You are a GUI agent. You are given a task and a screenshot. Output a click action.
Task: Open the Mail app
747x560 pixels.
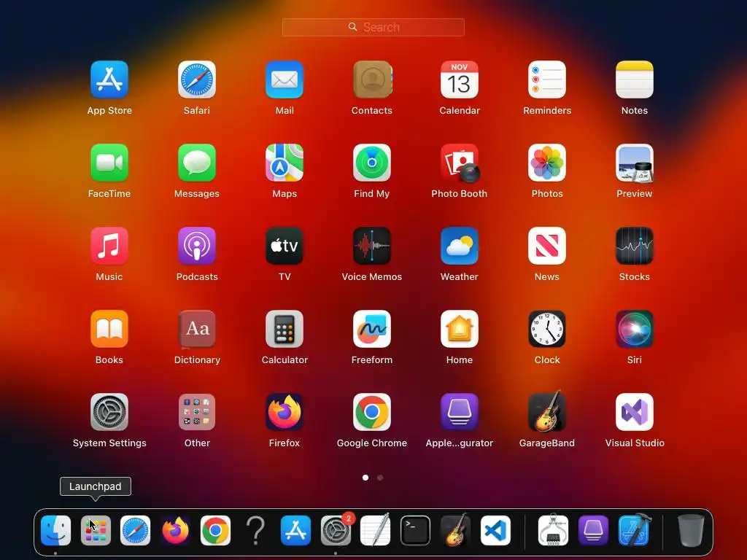pyautogui.click(x=285, y=79)
